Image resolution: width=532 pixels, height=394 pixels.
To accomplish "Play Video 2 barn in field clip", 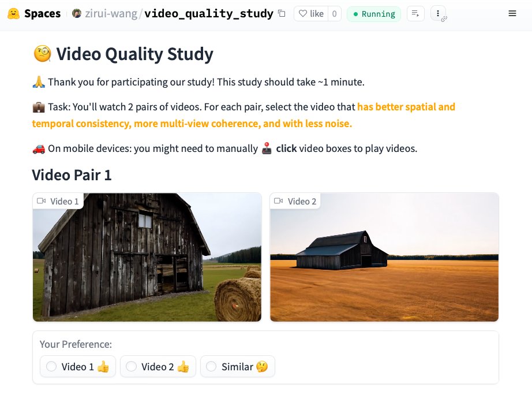I will click(x=384, y=257).
